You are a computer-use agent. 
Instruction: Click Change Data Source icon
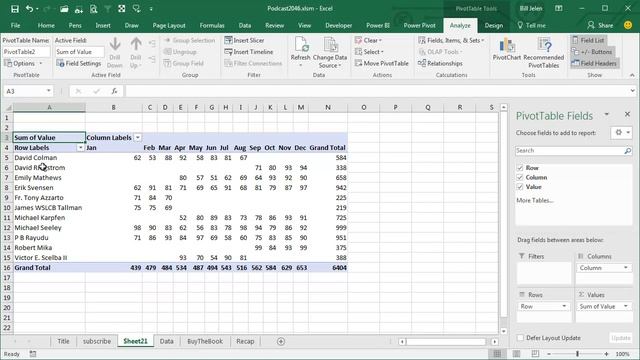330,44
